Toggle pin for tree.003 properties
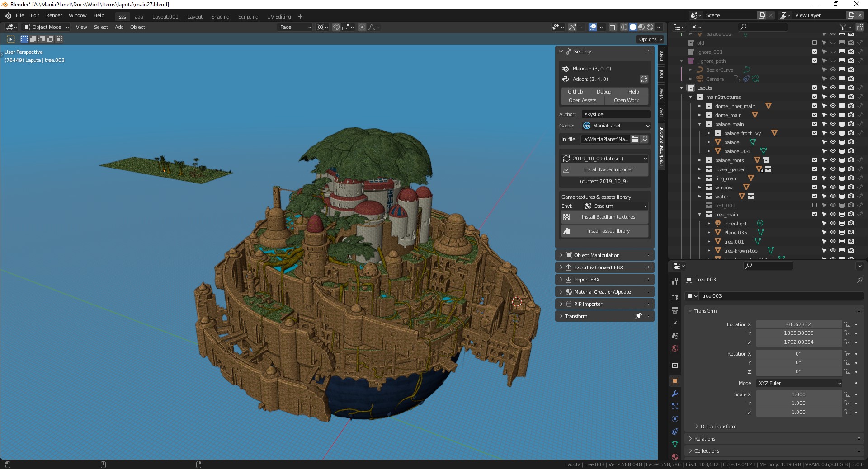Image resolution: width=868 pixels, height=469 pixels. coord(860,280)
